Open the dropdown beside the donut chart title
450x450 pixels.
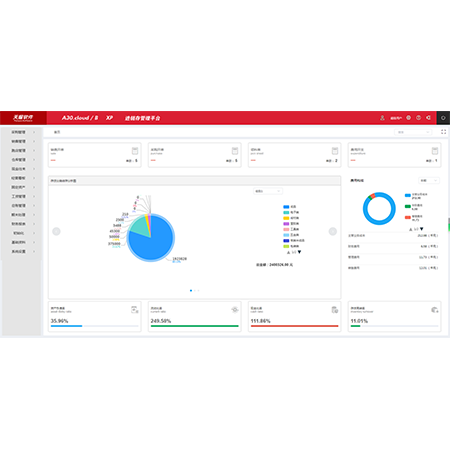tap(429, 180)
